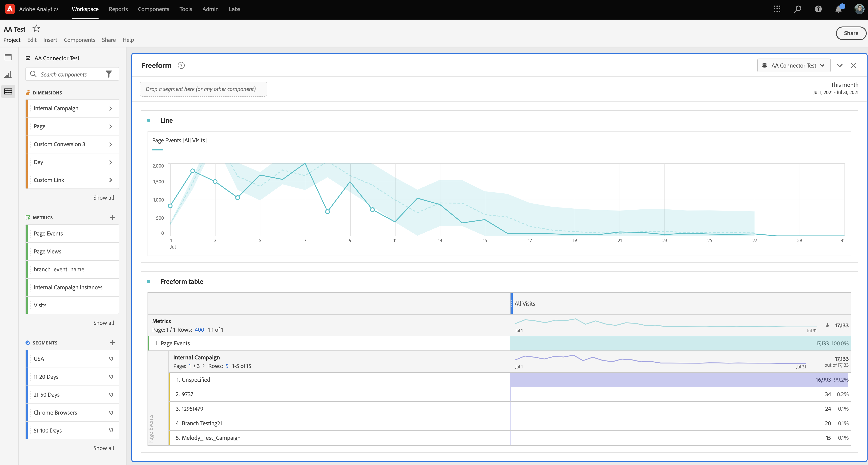The image size is (868, 465).
Task: Click the USA segment Adobe icon
Action: tap(111, 359)
